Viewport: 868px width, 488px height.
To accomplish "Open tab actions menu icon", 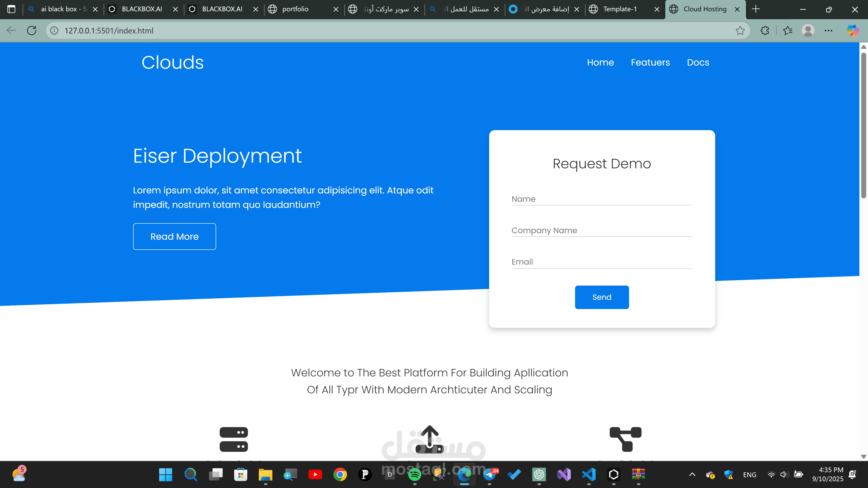I will point(11,9).
